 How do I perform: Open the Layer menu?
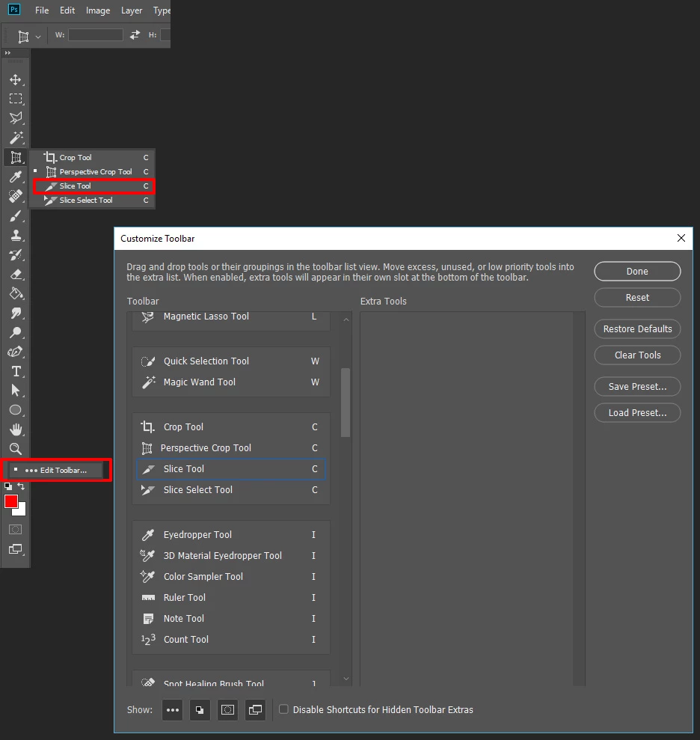click(132, 10)
